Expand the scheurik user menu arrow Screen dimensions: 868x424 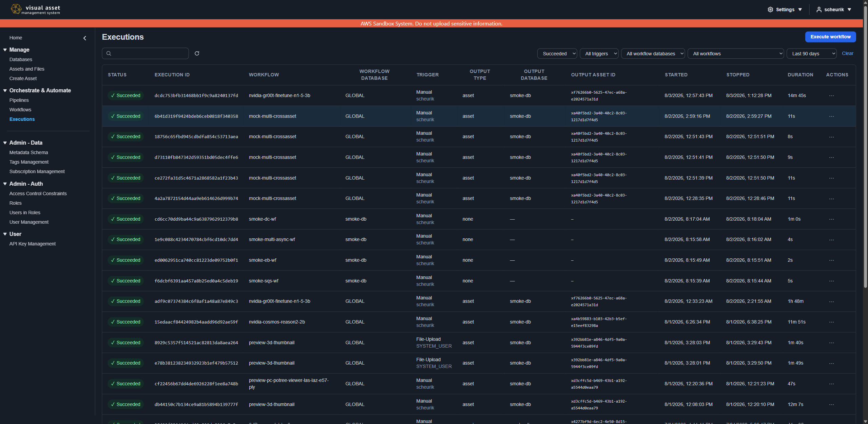tap(849, 10)
